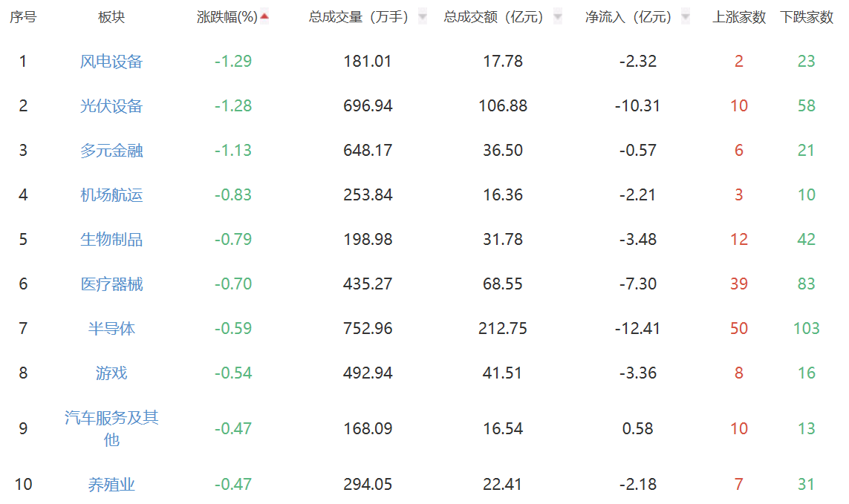The height and width of the screenshot is (504, 849).
Task: Click the sort arrow beside 净流入（亿元）
Action: click(685, 16)
